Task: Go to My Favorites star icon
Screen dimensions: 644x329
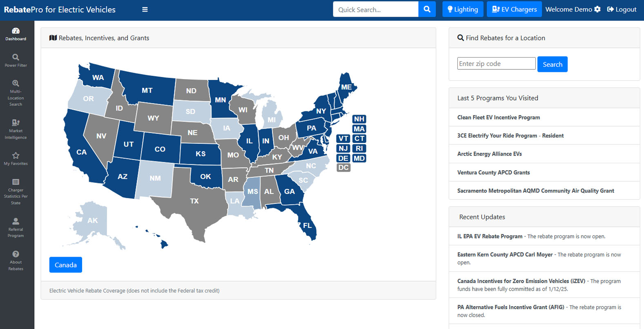Action: pos(16,158)
